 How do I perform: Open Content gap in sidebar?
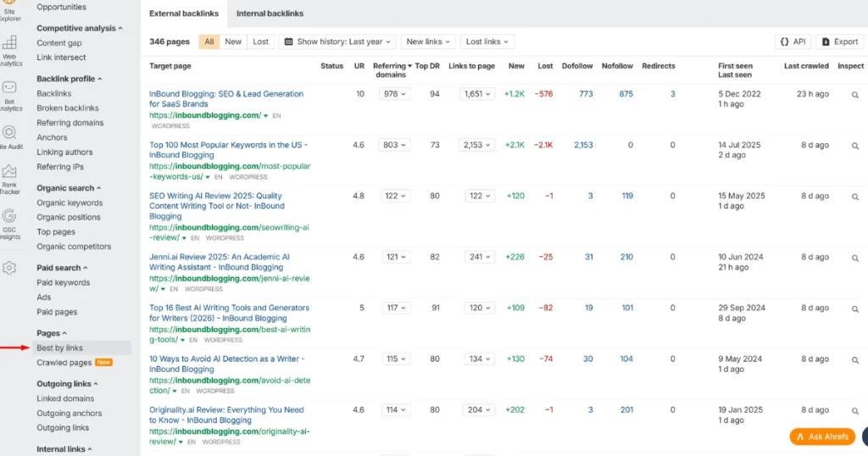pyautogui.click(x=59, y=42)
